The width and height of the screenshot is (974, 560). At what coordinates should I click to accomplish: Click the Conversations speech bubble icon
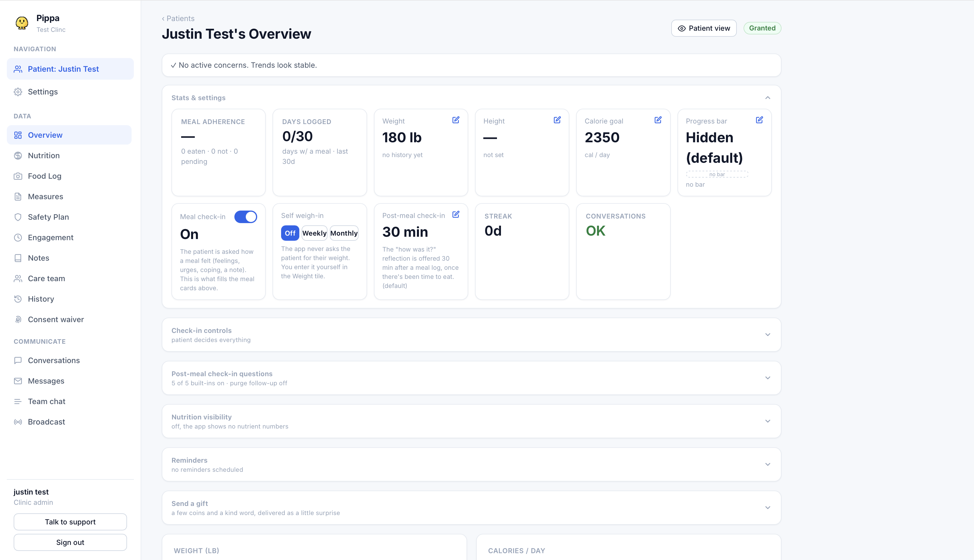18,360
